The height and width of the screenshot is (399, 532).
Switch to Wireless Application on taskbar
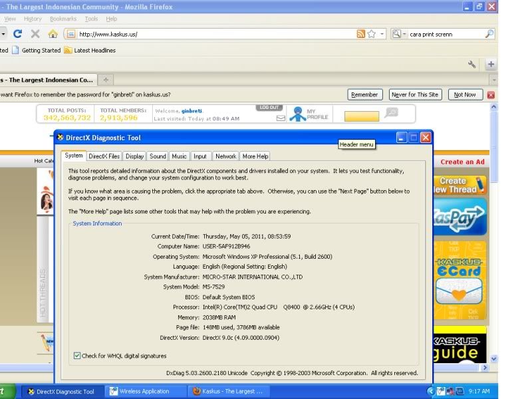[144, 392]
